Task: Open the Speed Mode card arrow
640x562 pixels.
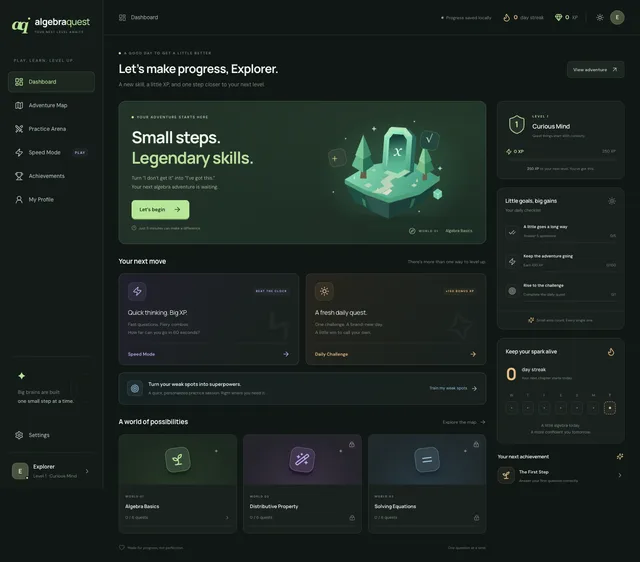Action: 286,354
